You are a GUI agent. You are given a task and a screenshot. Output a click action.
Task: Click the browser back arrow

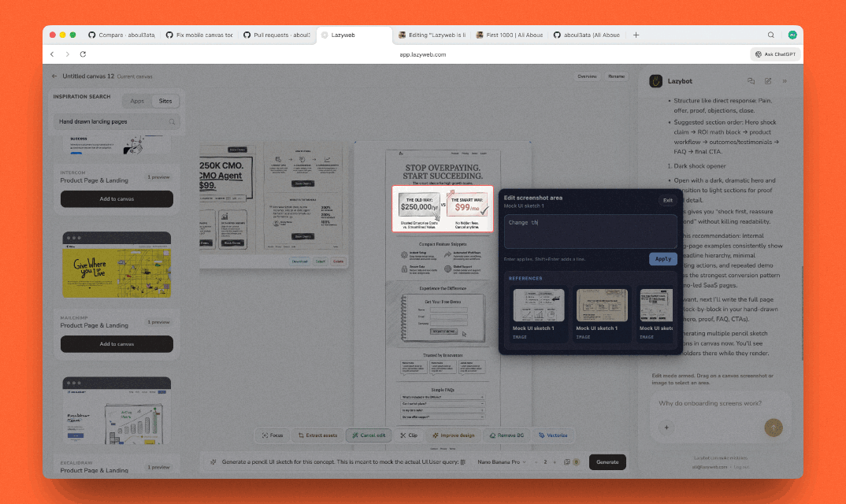[x=52, y=54]
